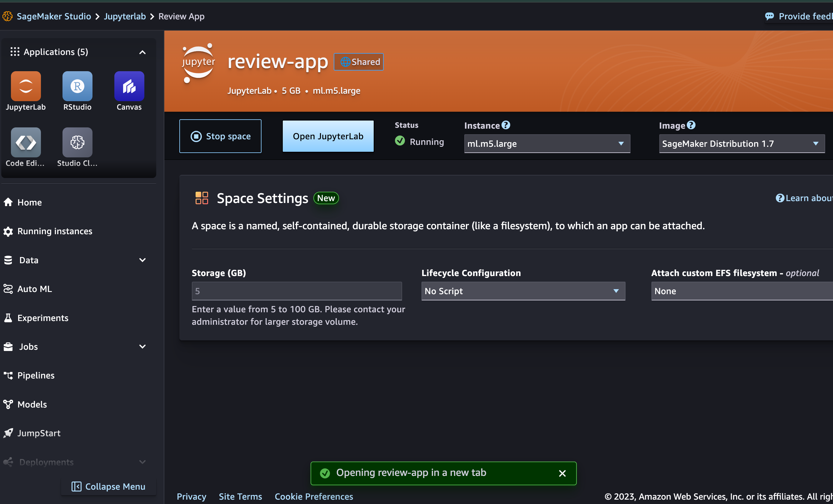Click the Stop space button

[220, 136]
